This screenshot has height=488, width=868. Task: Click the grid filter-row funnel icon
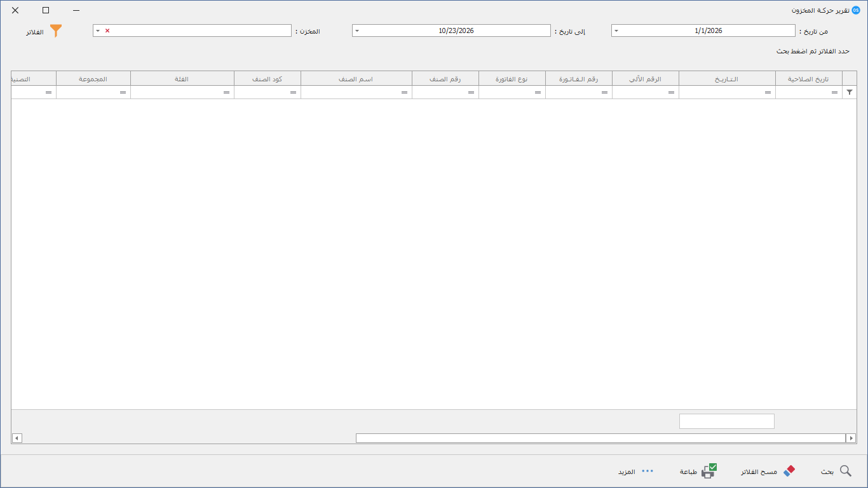click(850, 92)
